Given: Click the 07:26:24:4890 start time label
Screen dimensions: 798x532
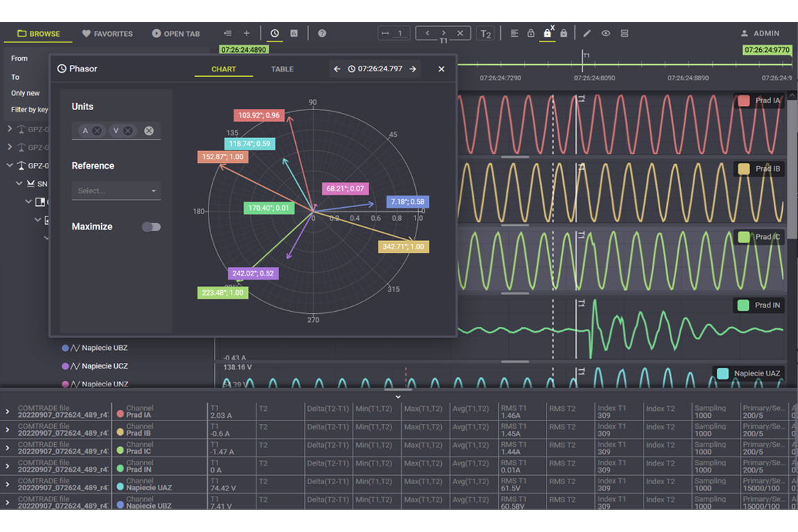Looking at the screenshot, I should 244,49.
